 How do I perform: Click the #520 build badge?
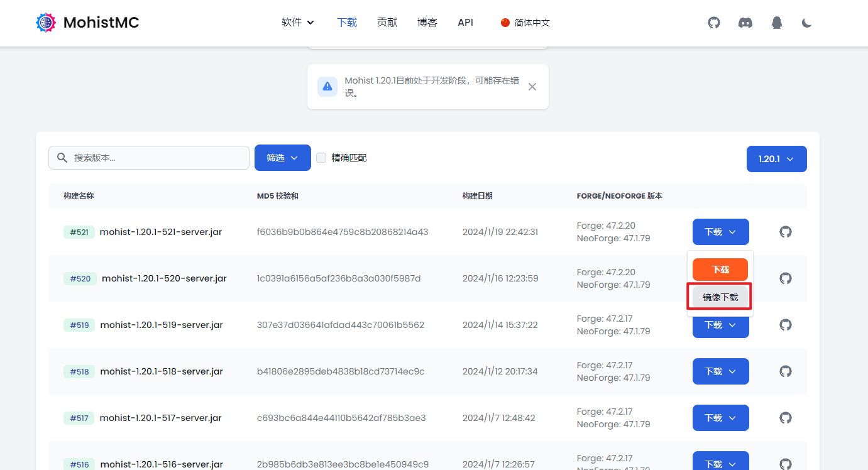(x=80, y=278)
